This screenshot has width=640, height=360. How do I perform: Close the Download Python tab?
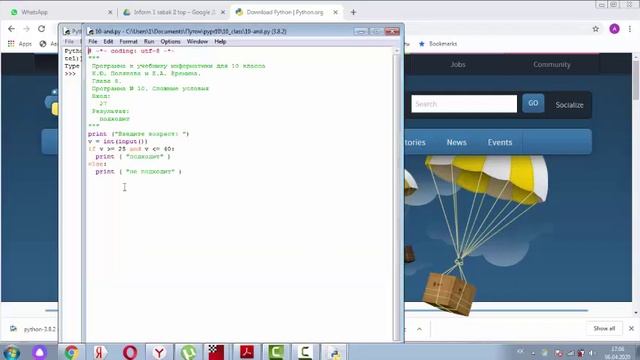click(x=335, y=12)
